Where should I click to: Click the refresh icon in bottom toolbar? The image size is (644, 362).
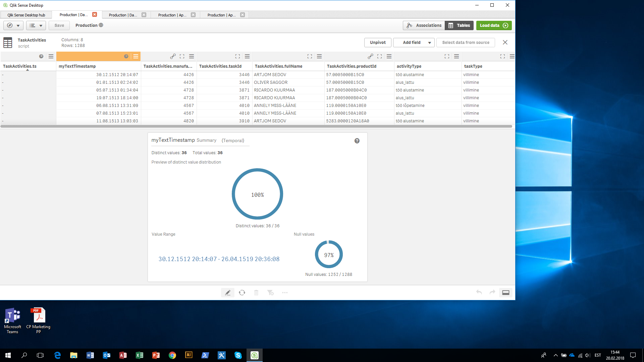pyautogui.click(x=242, y=293)
